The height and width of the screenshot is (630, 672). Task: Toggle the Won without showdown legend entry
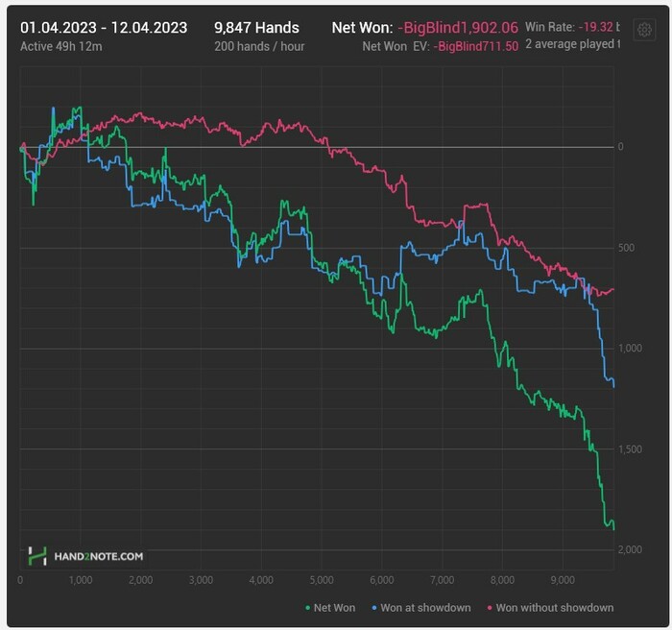coord(551,608)
